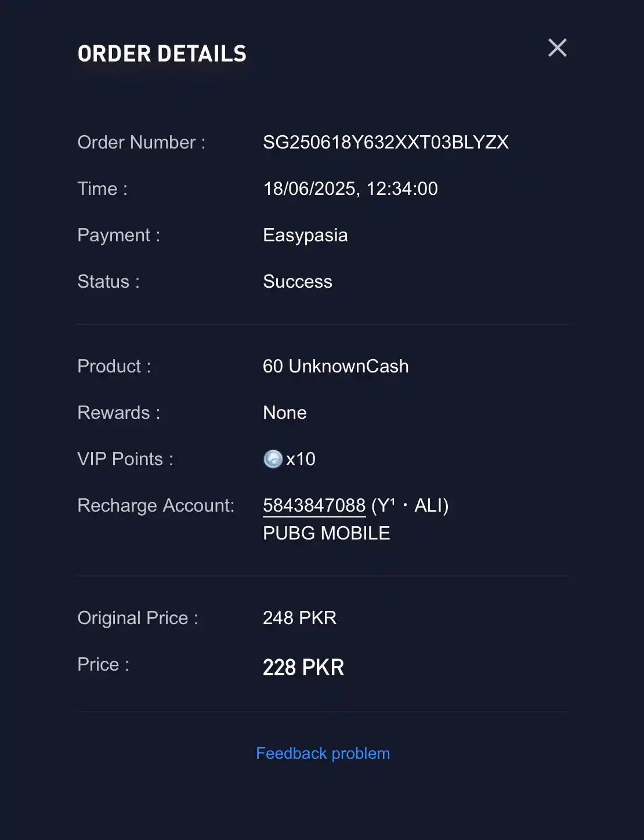644x840 pixels.
Task: Click the Rewards value None
Action: (284, 412)
